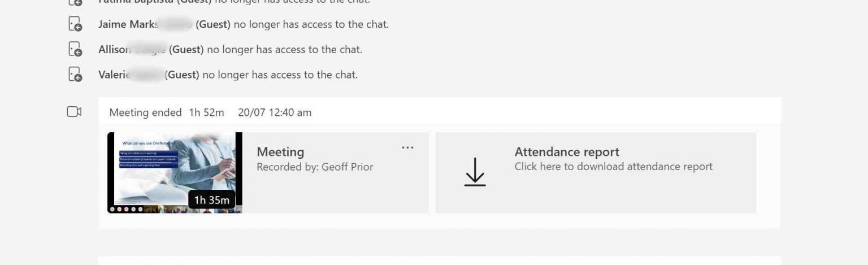Click the left-chat icon next to Jaime Marks
Image resolution: width=868 pixels, height=265 pixels.
click(75, 25)
